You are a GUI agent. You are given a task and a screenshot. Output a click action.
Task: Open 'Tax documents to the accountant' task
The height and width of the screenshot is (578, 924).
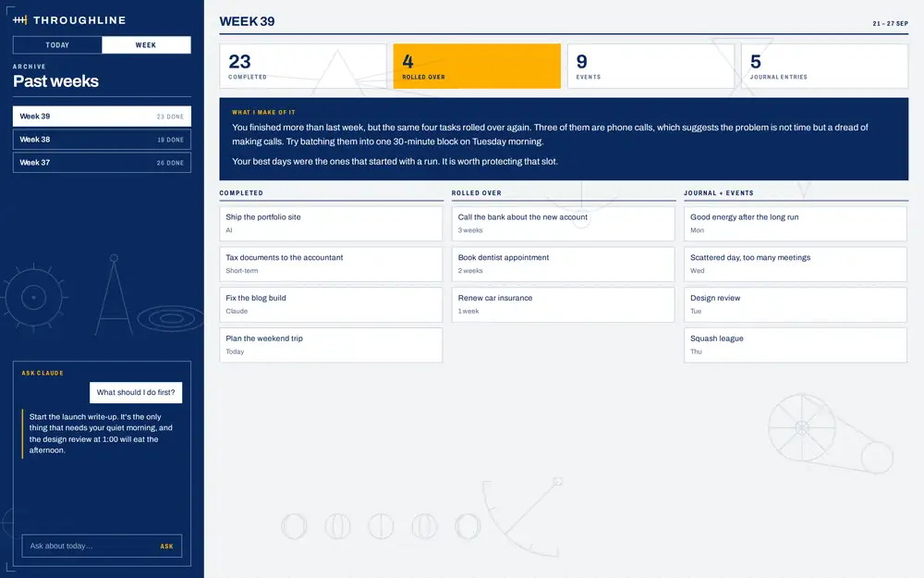click(x=331, y=264)
